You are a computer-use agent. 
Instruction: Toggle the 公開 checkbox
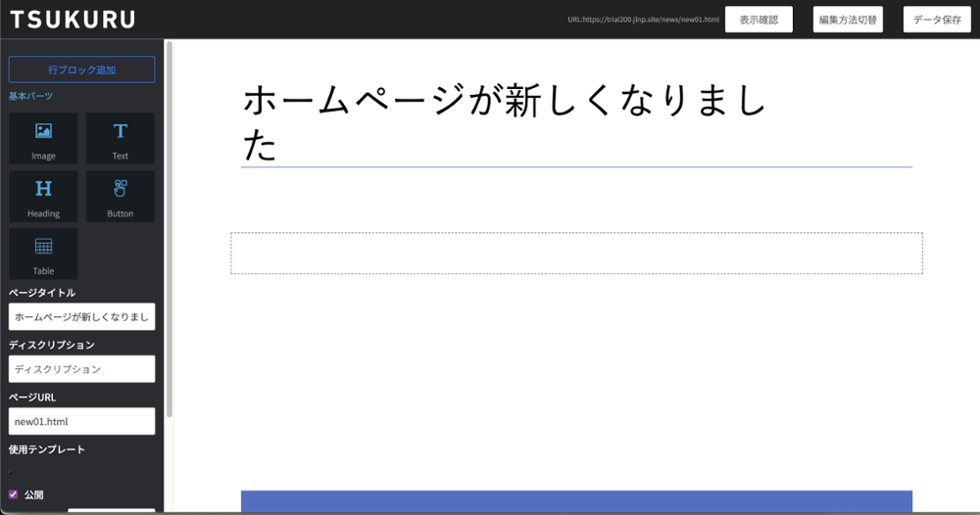[14, 494]
